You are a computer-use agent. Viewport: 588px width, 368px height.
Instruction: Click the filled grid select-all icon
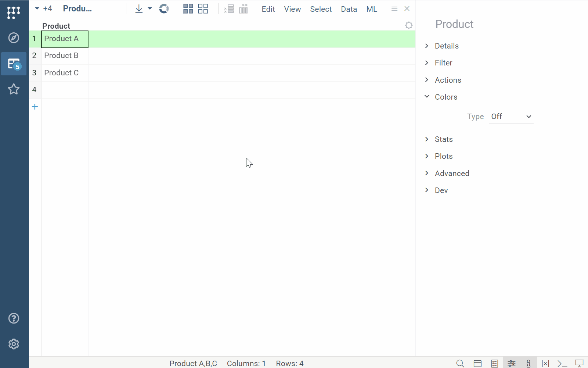pos(188,9)
